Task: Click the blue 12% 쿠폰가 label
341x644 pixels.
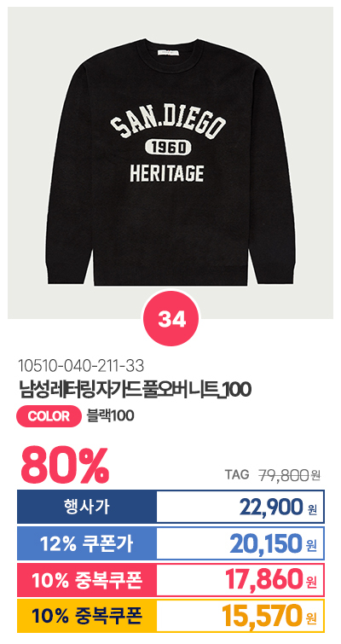Action: click(x=87, y=543)
